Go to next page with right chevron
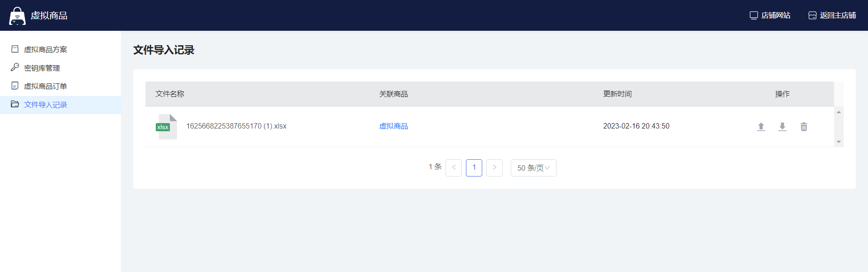The height and width of the screenshot is (272, 868). (494, 167)
